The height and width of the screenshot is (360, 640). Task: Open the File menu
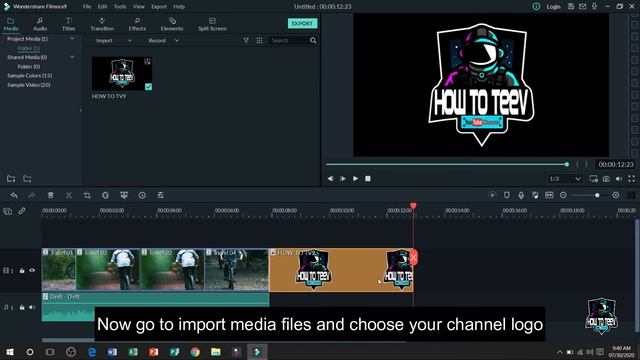pyautogui.click(x=87, y=7)
